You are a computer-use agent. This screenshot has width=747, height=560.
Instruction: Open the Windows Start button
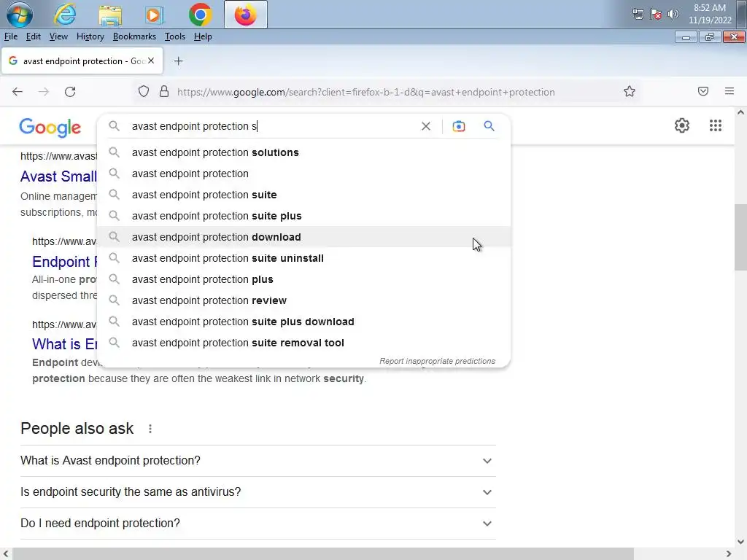coord(20,15)
